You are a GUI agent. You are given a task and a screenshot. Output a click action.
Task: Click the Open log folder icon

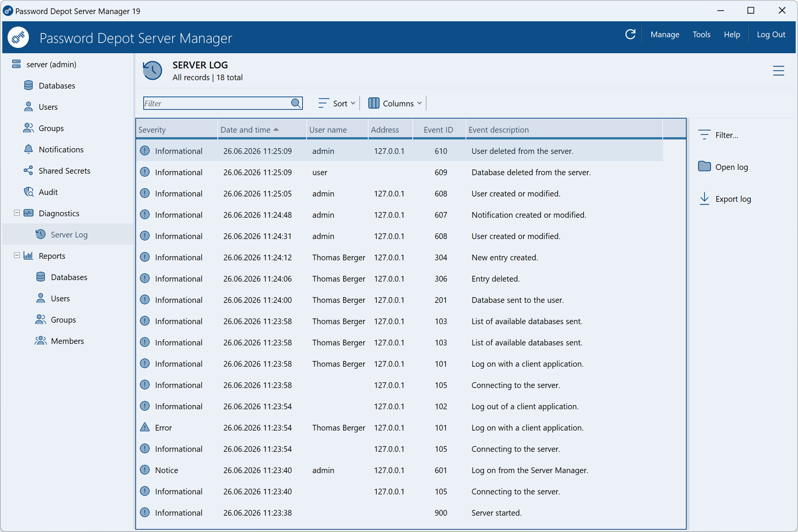tap(704, 166)
